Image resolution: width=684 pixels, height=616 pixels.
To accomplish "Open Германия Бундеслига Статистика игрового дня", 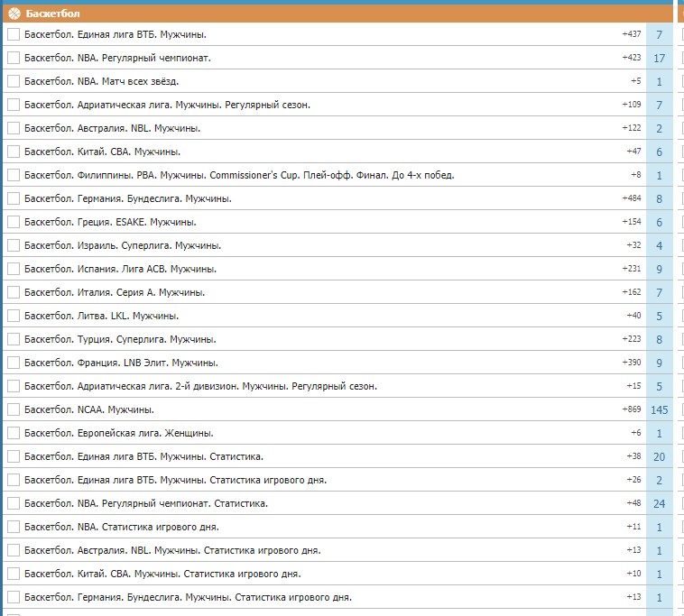I will (188, 597).
